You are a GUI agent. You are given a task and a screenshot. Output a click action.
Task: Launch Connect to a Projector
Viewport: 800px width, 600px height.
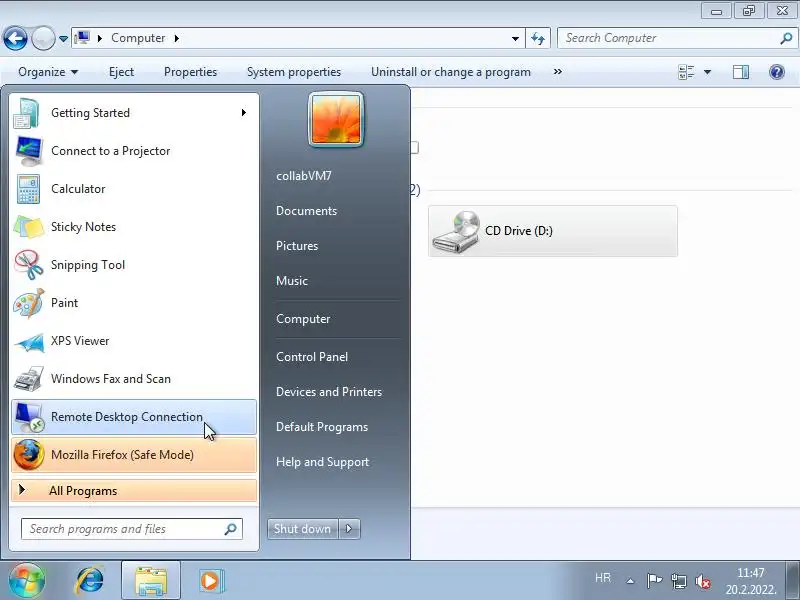click(x=134, y=151)
